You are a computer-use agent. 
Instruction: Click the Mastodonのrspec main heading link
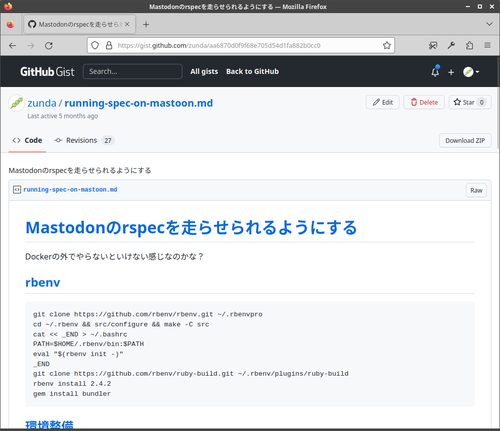(191, 228)
